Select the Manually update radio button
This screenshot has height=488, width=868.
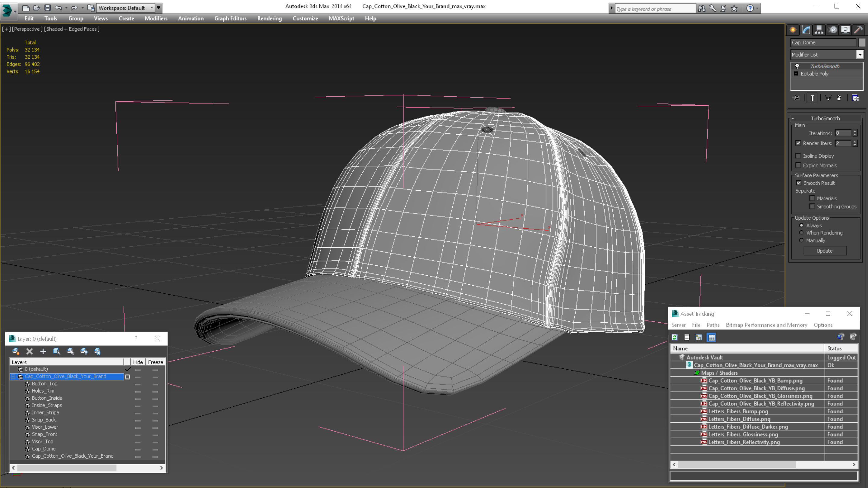(x=802, y=240)
